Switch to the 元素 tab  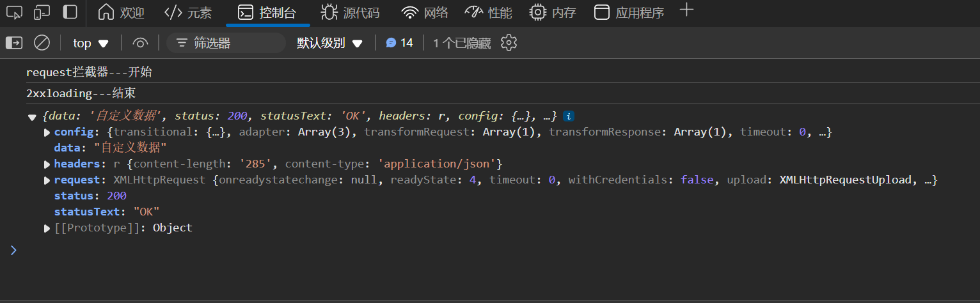[x=188, y=12]
